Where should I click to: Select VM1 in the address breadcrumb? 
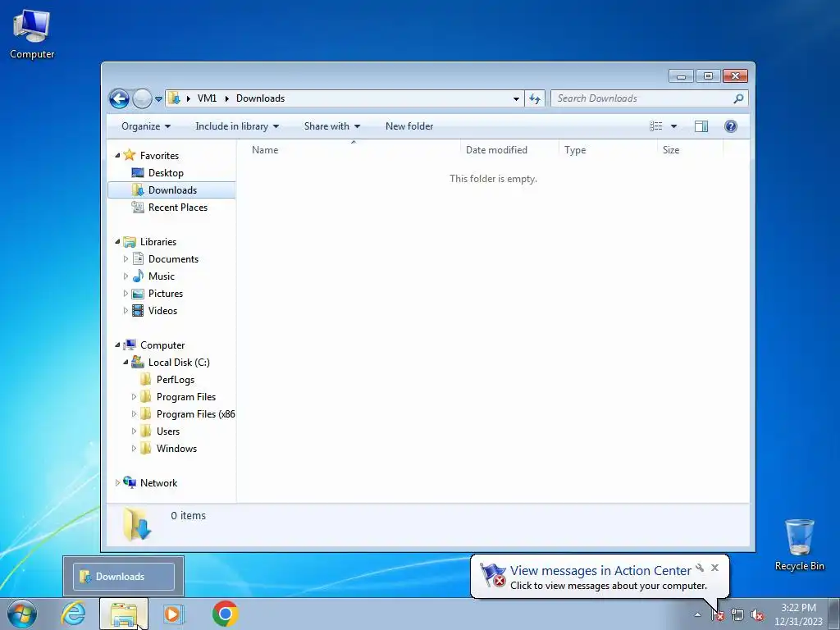[207, 98]
